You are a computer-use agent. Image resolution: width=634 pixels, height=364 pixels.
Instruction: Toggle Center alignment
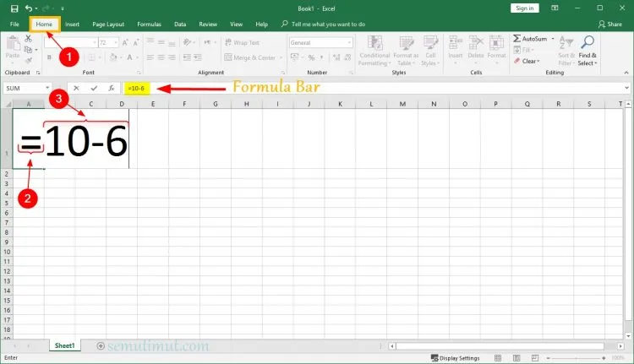161,57
